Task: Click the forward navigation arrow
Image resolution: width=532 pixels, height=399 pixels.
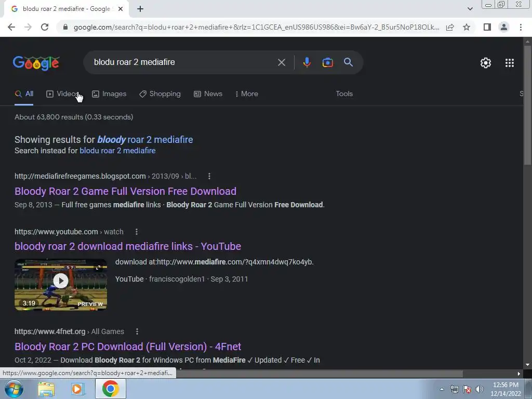Action: pos(28,27)
